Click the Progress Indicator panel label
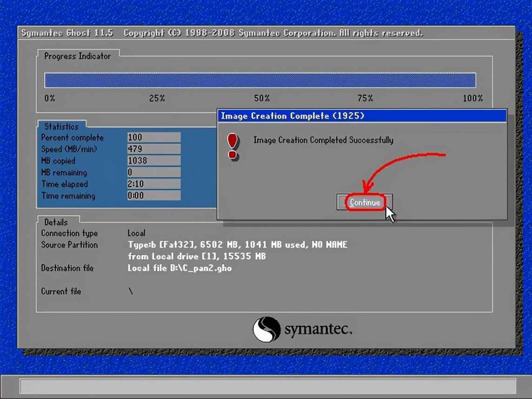 tap(77, 56)
